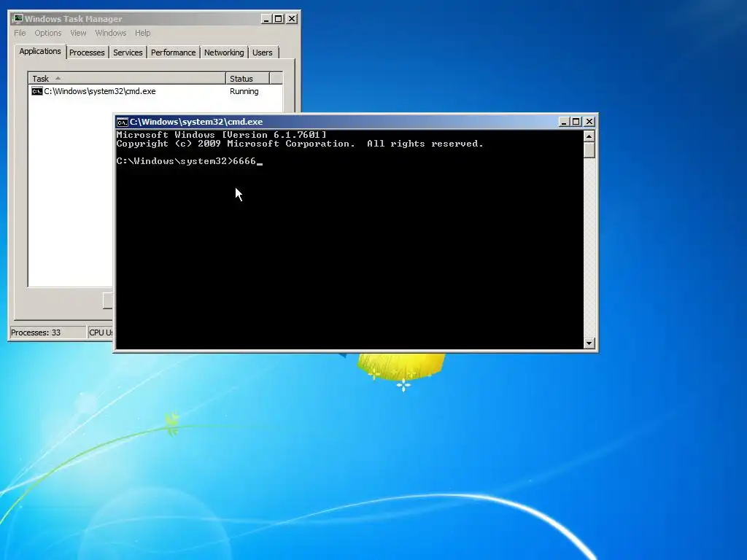Minimize the Task Manager window

[266, 19]
